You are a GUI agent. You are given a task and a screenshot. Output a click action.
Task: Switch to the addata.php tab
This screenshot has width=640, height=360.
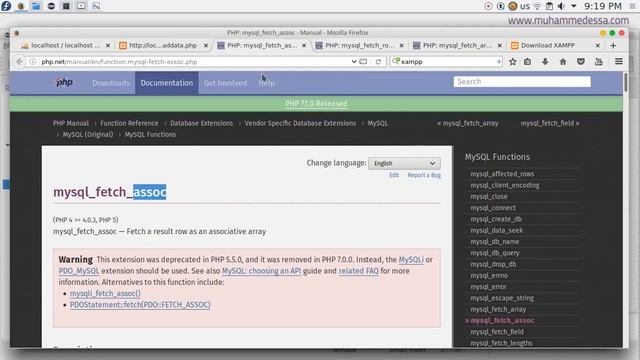pyautogui.click(x=163, y=45)
